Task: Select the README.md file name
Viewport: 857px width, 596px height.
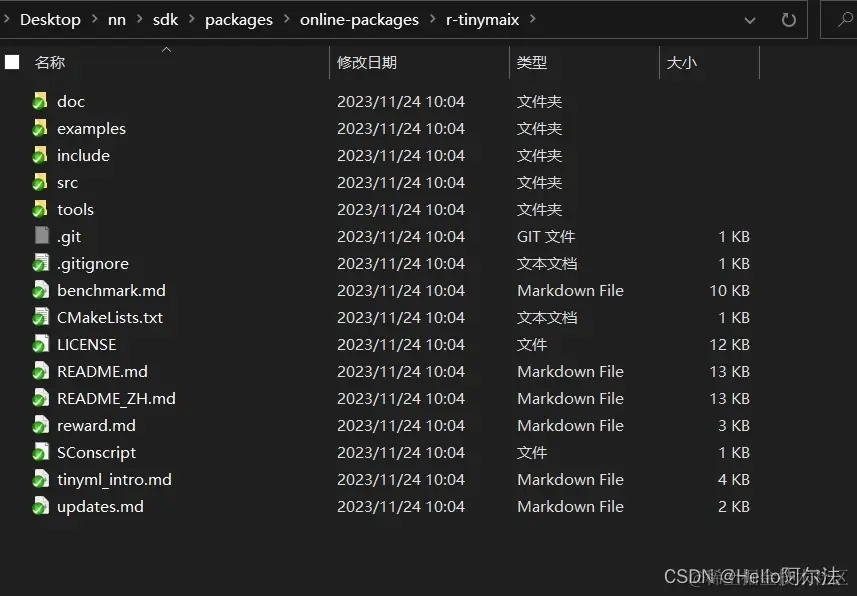Action: pyautogui.click(x=102, y=372)
